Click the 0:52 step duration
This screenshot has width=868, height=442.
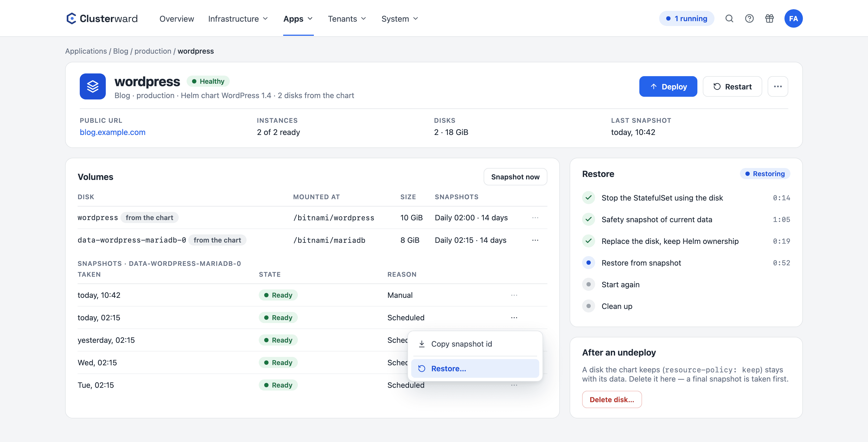coord(781,263)
